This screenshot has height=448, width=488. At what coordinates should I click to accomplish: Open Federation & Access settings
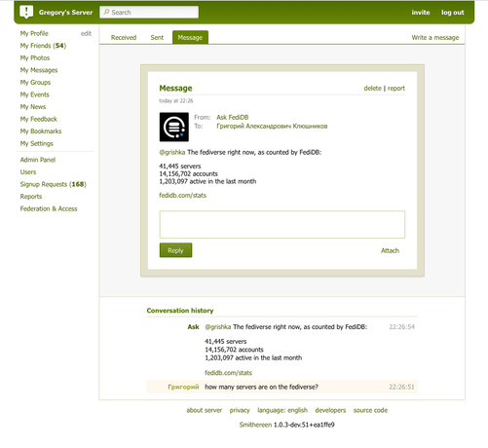coord(49,208)
